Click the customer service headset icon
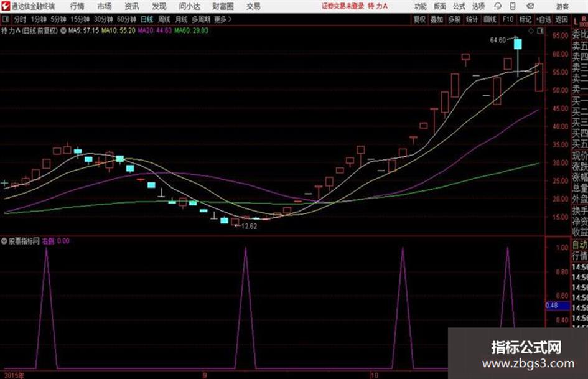 (x=498, y=6)
